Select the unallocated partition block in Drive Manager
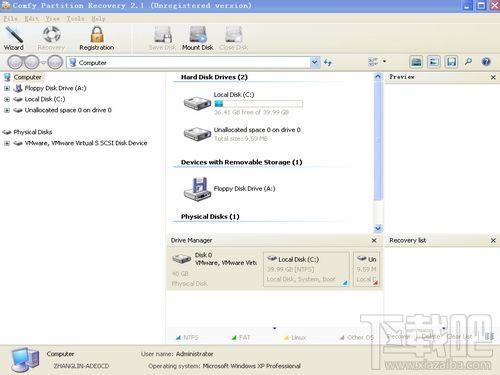 pyautogui.click(x=367, y=269)
